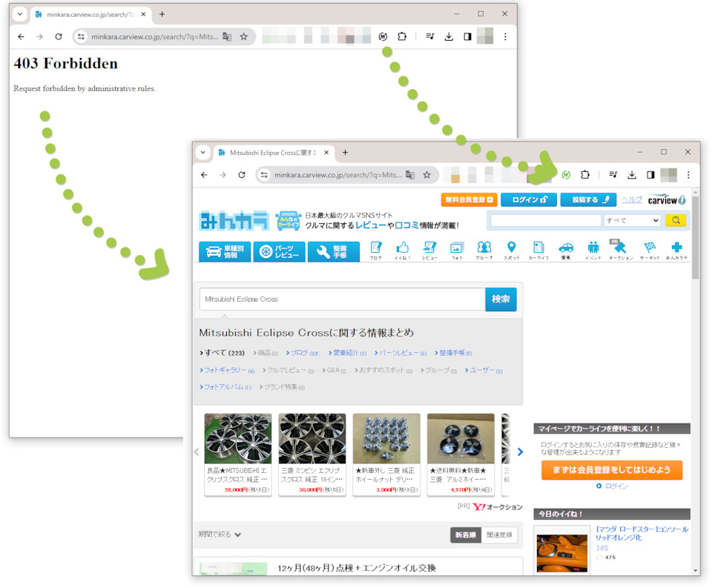Open the グループ group icon
The image size is (712, 588).
pyautogui.click(x=484, y=250)
